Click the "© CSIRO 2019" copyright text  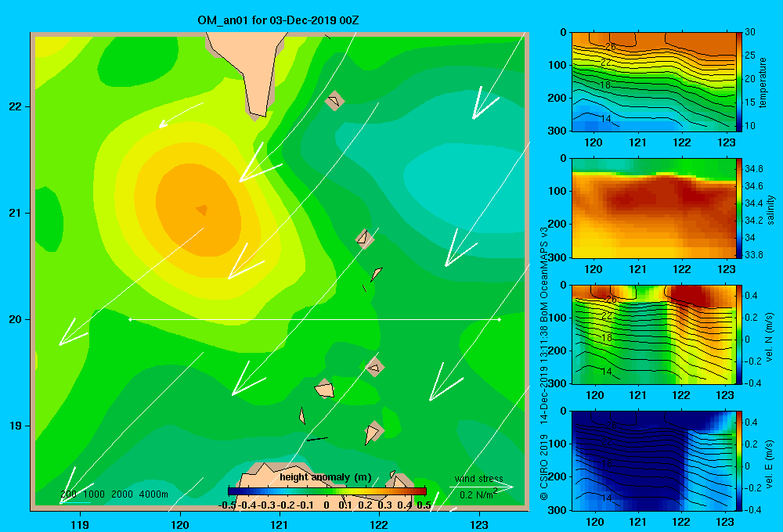(544, 466)
